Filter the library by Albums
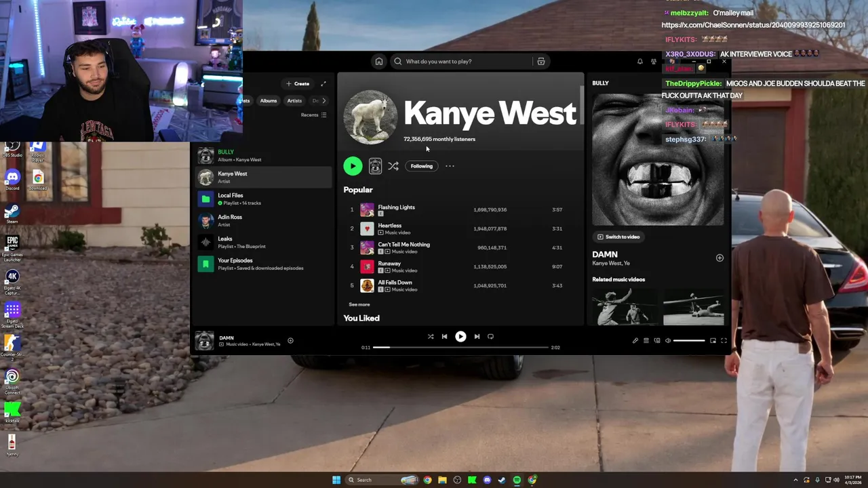The image size is (868, 488). (x=269, y=101)
